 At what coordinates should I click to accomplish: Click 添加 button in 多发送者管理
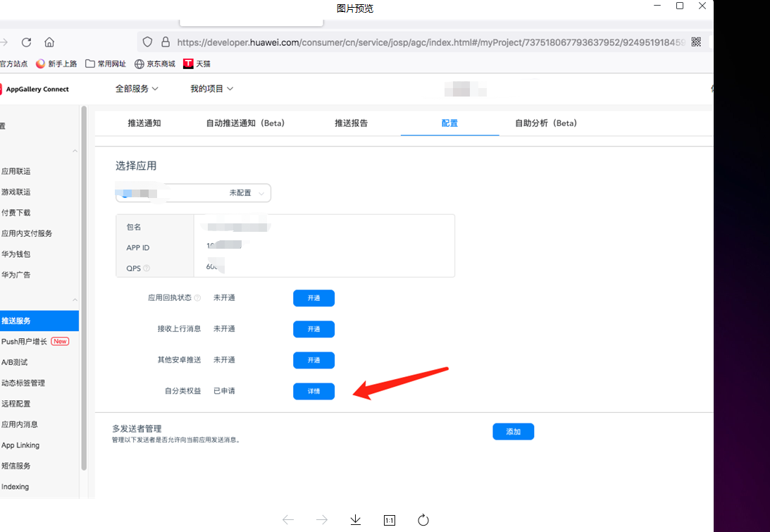pos(513,432)
